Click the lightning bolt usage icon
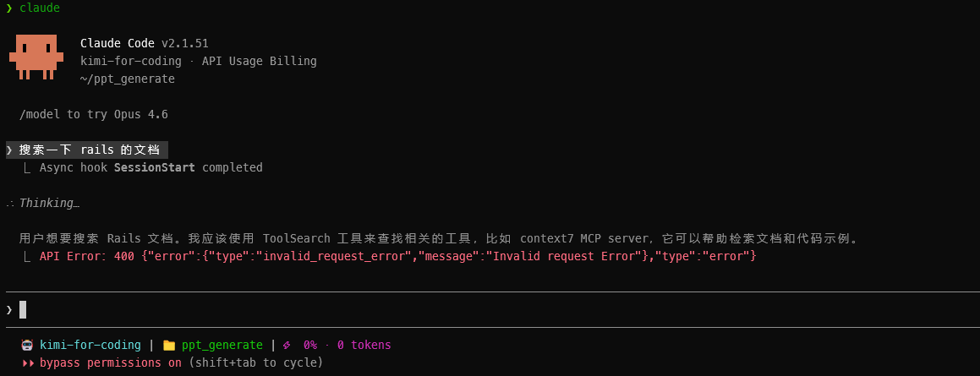This screenshot has height=376, width=980. [x=287, y=345]
